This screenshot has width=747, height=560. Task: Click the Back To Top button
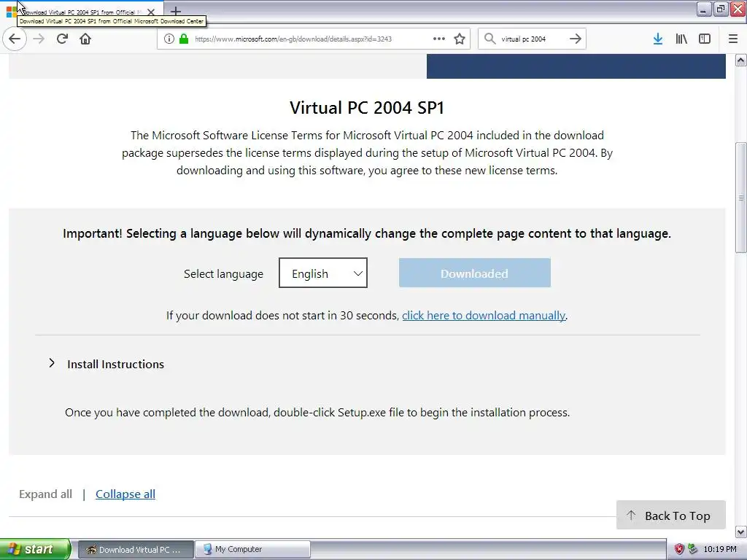[x=671, y=515]
